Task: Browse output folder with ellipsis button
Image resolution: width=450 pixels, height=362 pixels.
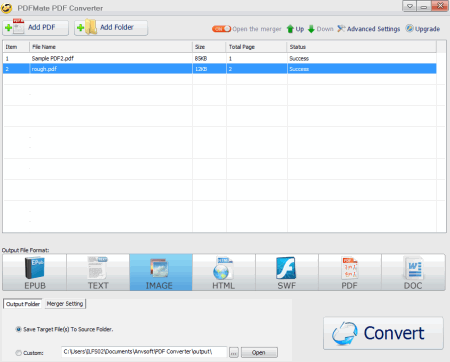Action: 234,352
